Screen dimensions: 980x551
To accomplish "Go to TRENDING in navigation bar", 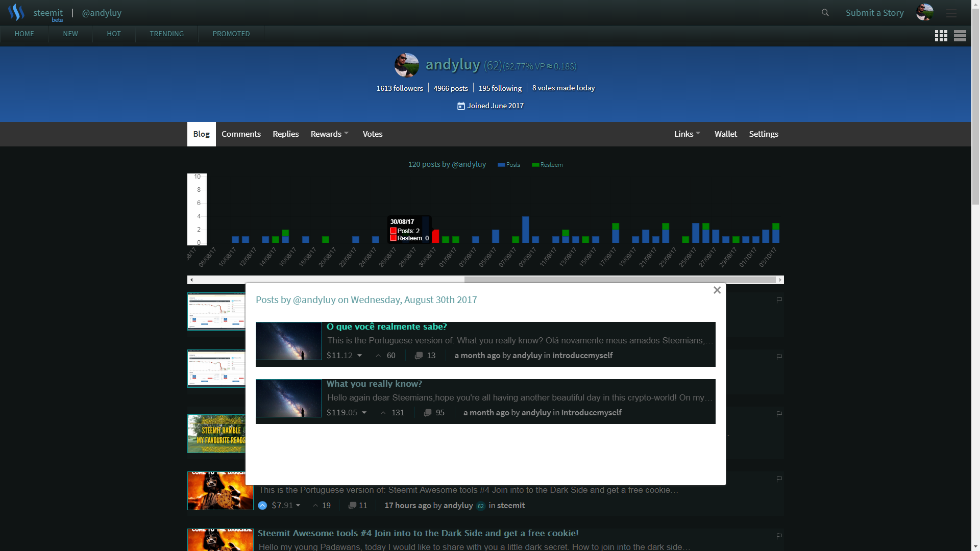I will click(166, 34).
